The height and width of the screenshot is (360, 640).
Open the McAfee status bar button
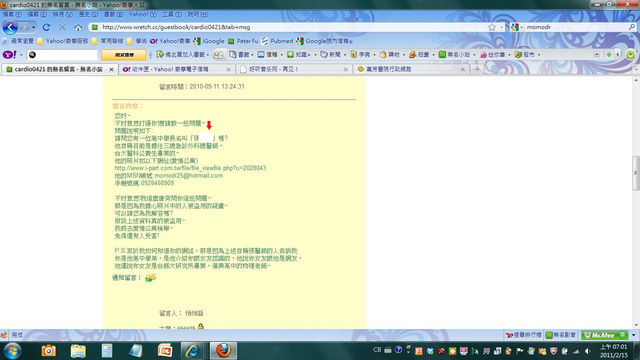click(605, 335)
